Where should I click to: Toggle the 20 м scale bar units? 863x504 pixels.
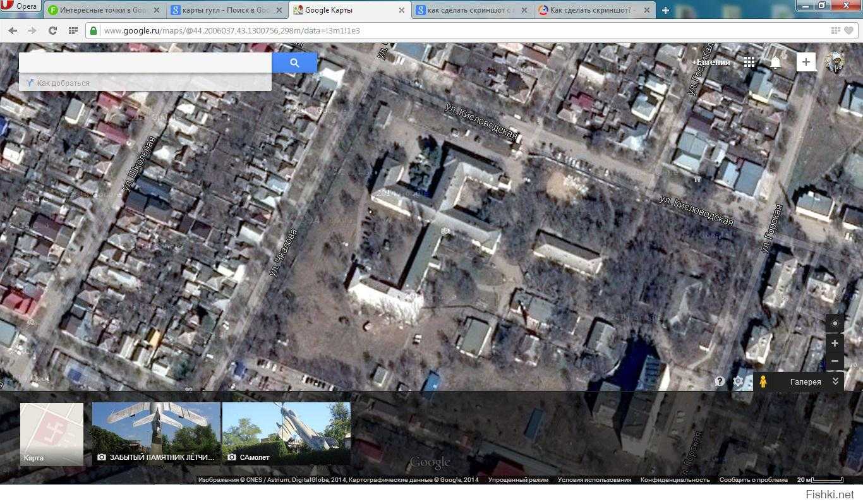[x=820, y=480]
